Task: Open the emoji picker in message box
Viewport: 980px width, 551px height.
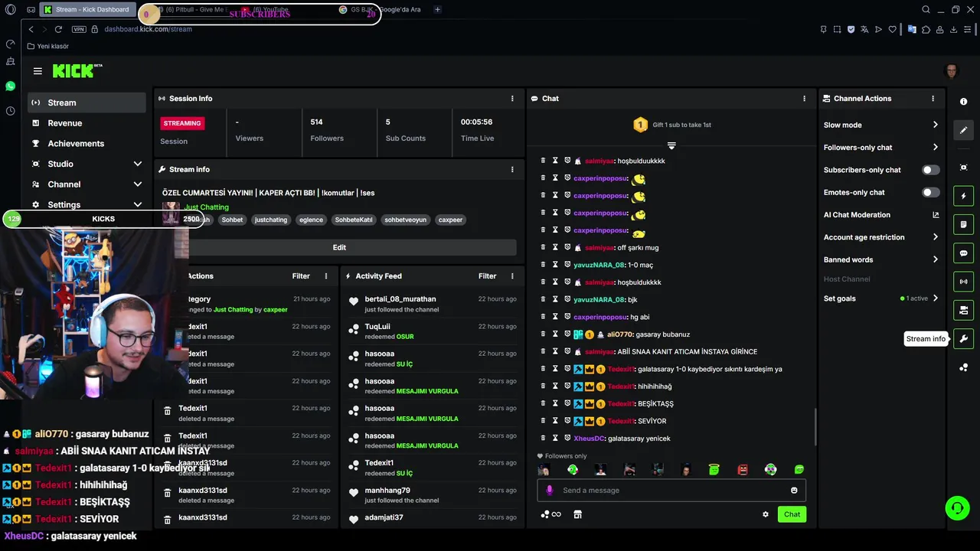Action: (794, 491)
